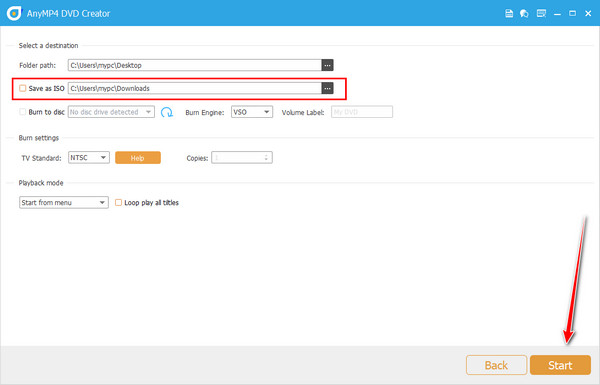600x385 pixels.
Task: Open the menu icon next to feedback
Action: (x=541, y=13)
